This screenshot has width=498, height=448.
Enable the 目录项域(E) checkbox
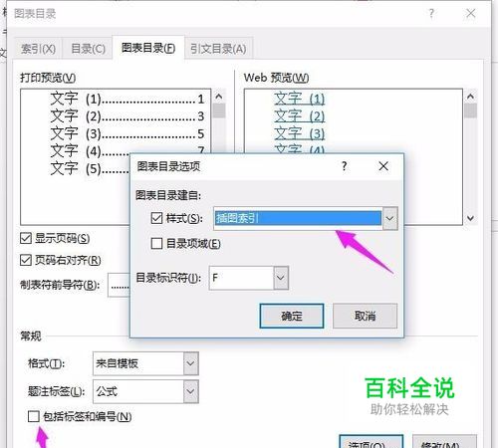156,243
